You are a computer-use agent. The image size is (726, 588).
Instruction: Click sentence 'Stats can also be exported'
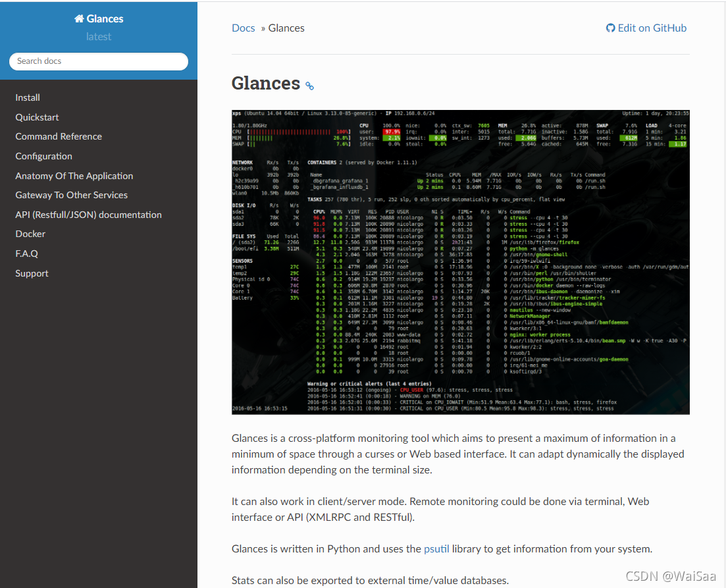370,580
